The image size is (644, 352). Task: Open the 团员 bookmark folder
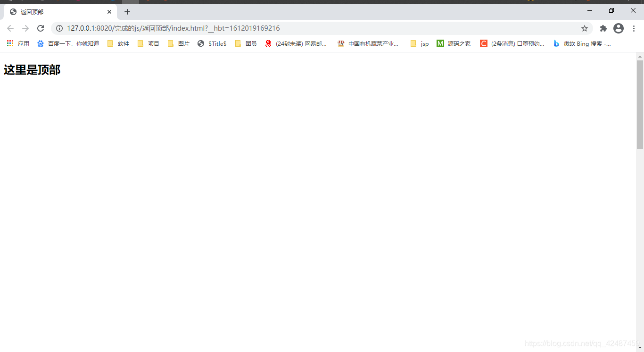pyautogui.click(x=246, y=43)
